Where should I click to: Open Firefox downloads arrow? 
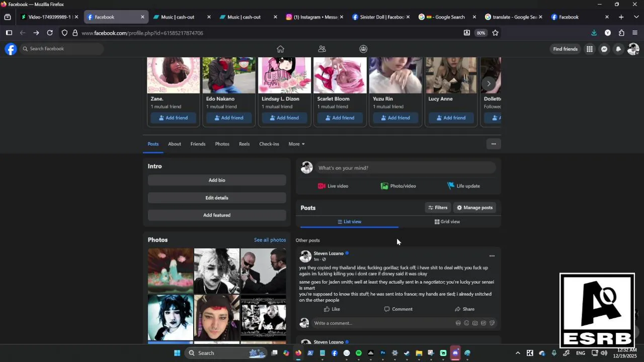pyautogui.click(x=594, y=33)
